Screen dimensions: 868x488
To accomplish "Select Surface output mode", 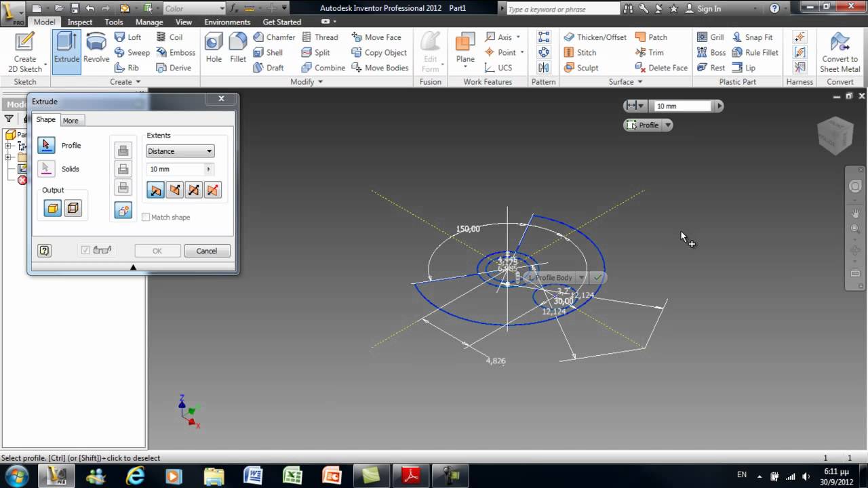I will (73, 208).
